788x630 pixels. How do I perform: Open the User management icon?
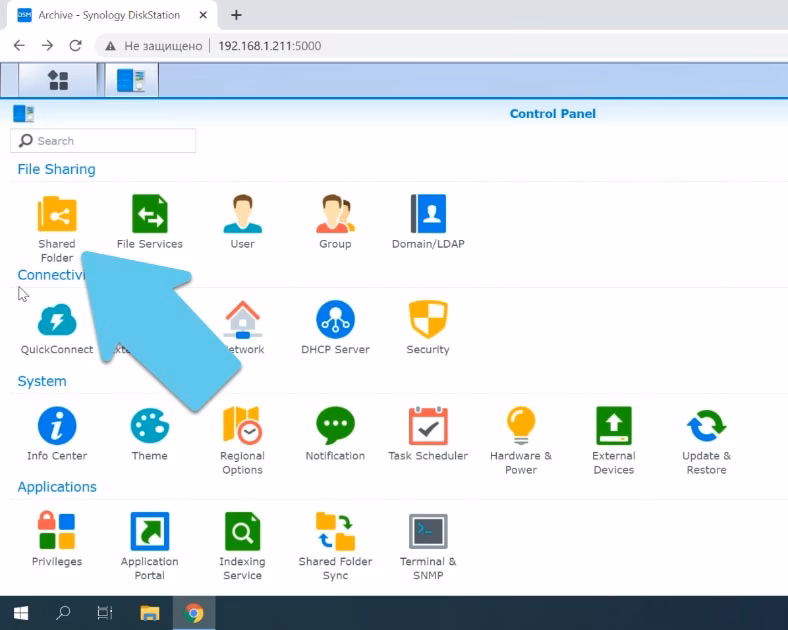(242, 215)
